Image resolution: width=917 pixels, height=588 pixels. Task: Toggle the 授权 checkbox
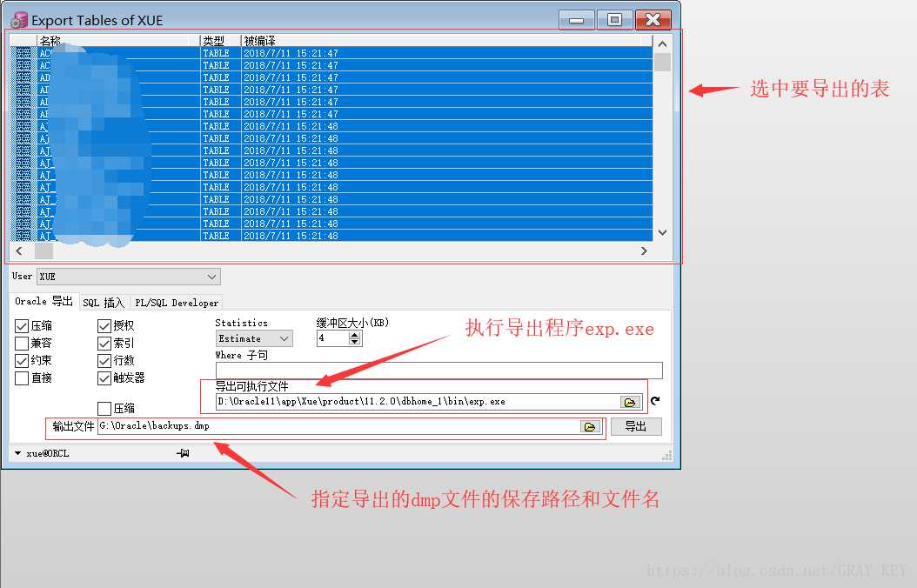coord(104,326)
